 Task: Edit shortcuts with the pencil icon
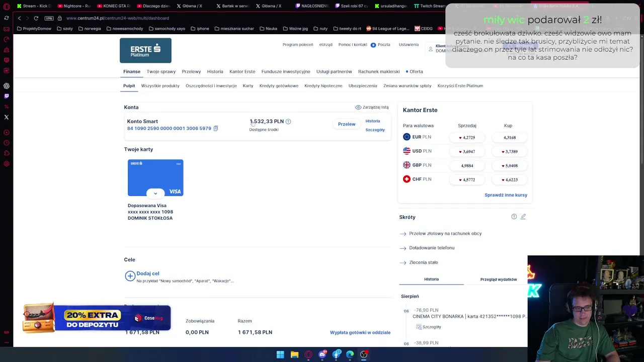pyautogui.click(x=523, y=217)
